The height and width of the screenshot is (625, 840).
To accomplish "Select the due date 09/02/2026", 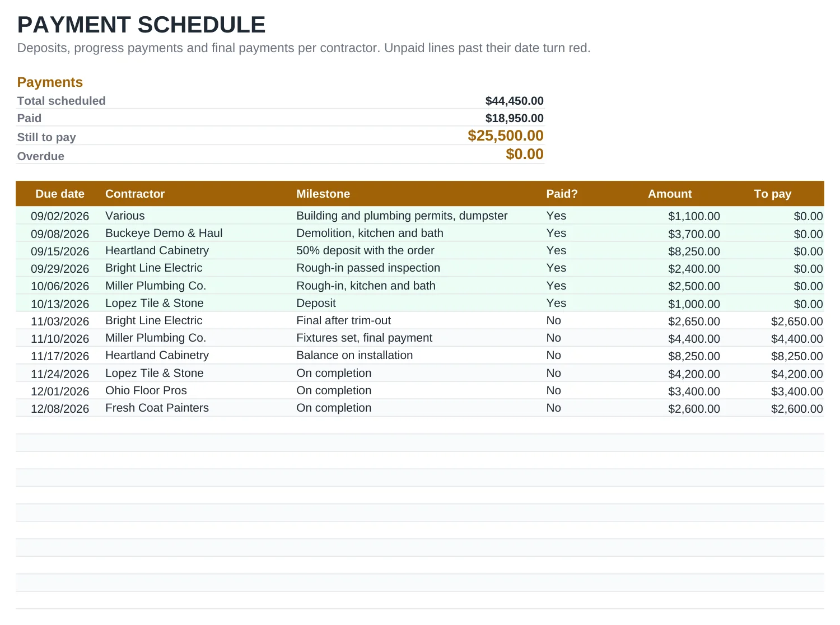I will tap(60, 216).
